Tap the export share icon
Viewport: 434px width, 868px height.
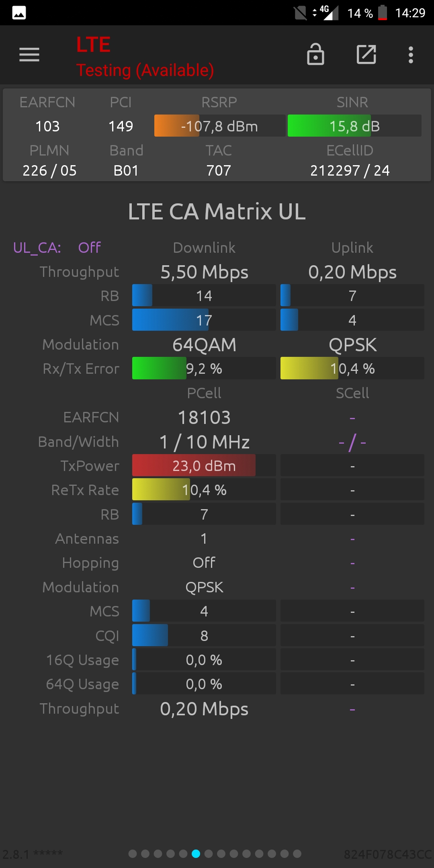[x=366, y=54]
